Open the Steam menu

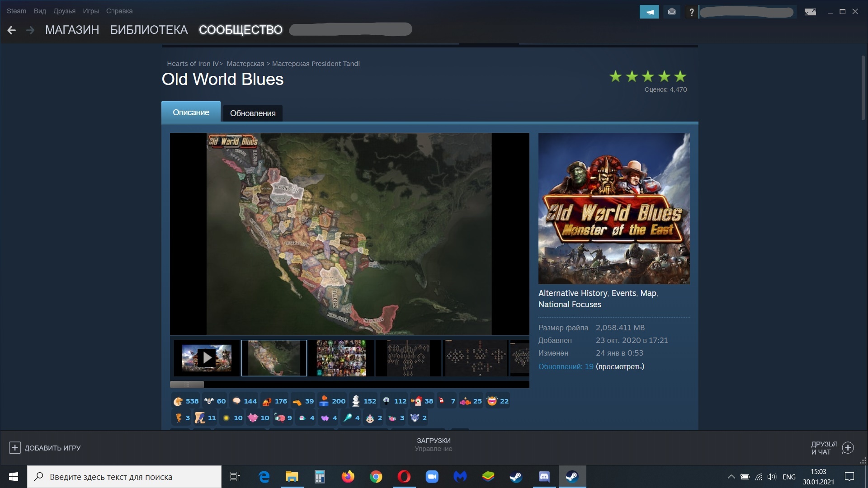(x=16, y=11)
